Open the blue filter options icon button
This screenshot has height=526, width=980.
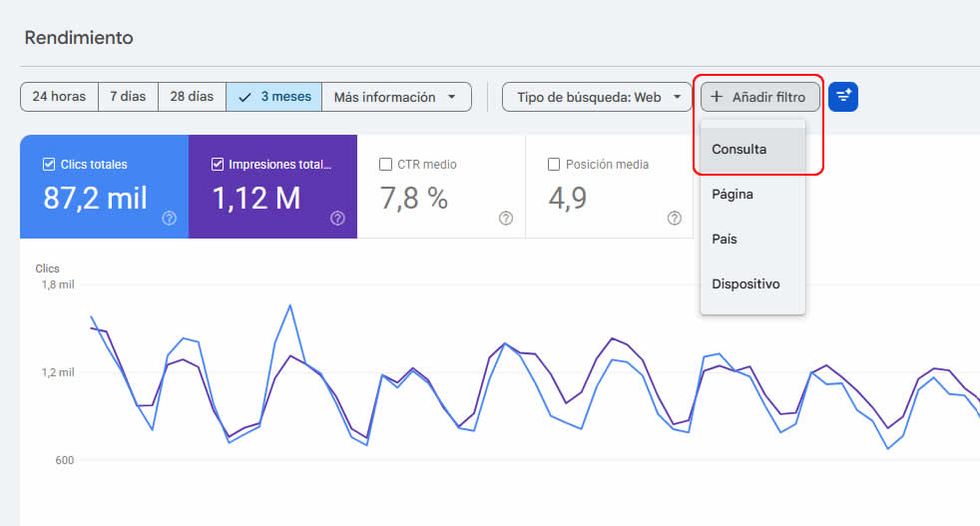coord(843,97)
